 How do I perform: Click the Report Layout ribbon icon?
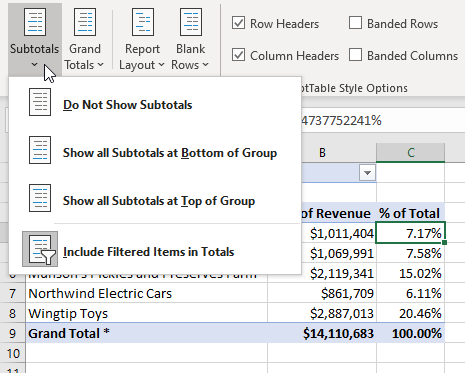[143, 22]
